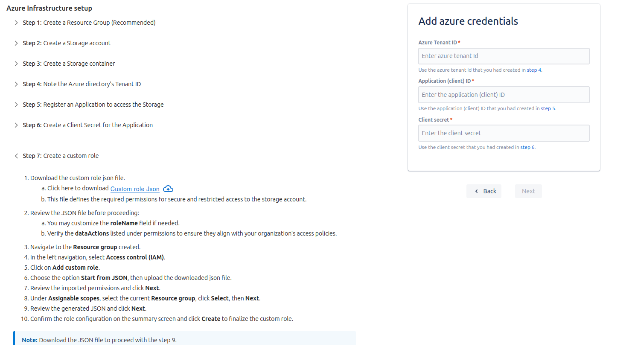The image size is (629, 364).
Task: Focus the Application (client) ID field
Action: click(x=504, y=95)
